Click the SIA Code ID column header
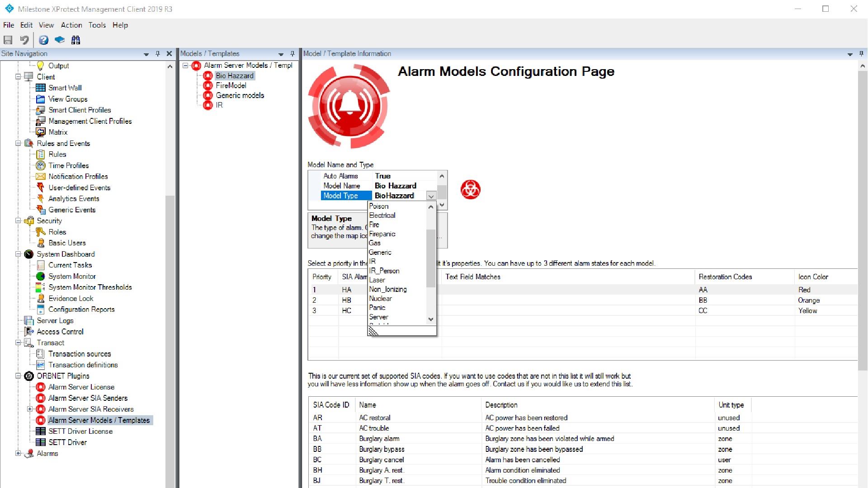868x488 pixels. coord(331,405)
